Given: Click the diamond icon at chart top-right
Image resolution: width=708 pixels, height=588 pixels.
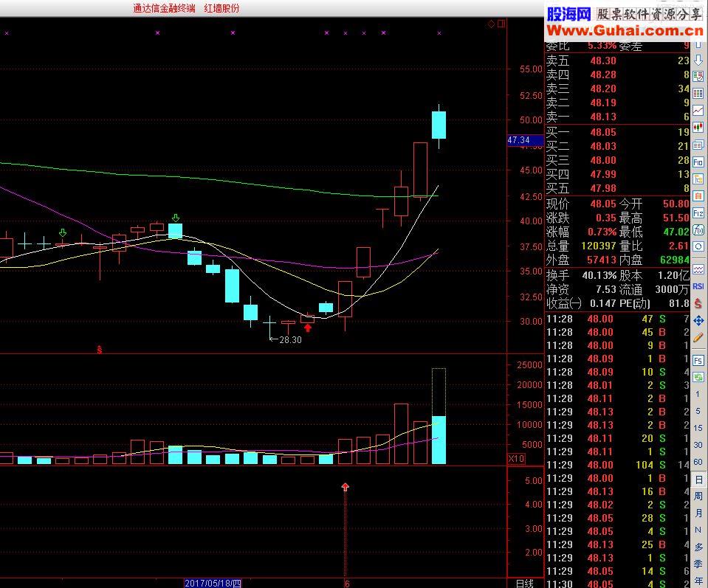Looking at the screenshot, I should (x=491, y=24).
